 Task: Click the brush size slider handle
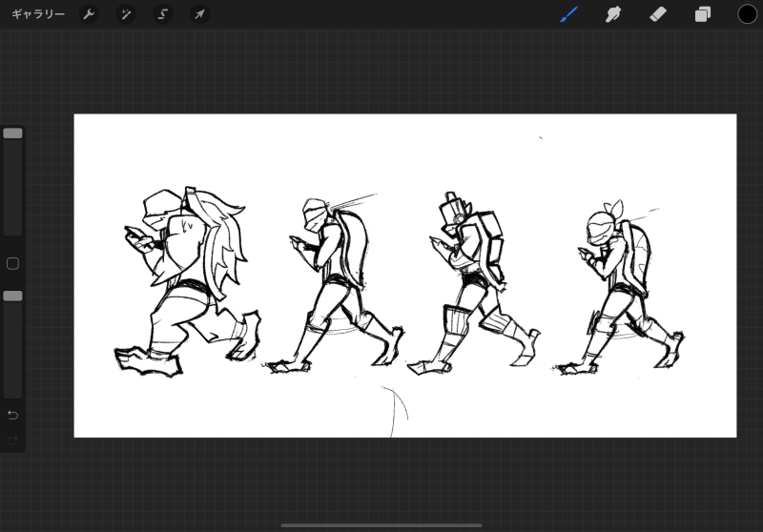pos(12,133)
